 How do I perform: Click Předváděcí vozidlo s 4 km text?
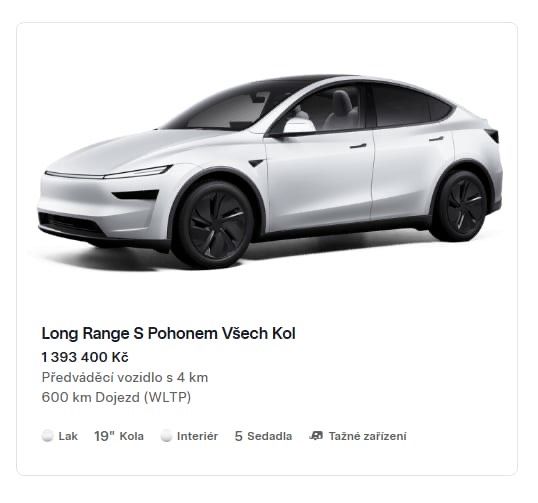pos(125,377)
